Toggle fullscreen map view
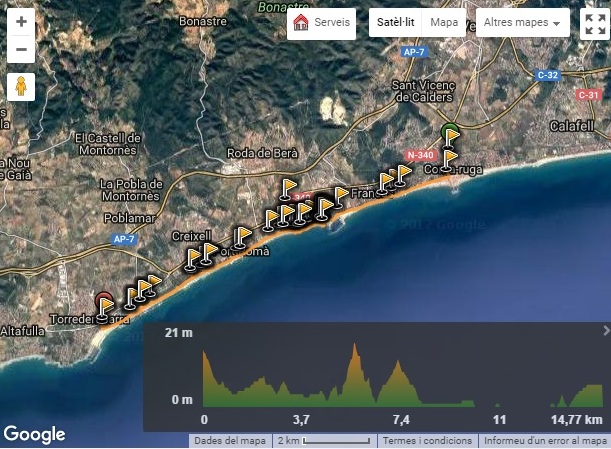The height and width of the screenshot is (449, 611). (595, 23)
